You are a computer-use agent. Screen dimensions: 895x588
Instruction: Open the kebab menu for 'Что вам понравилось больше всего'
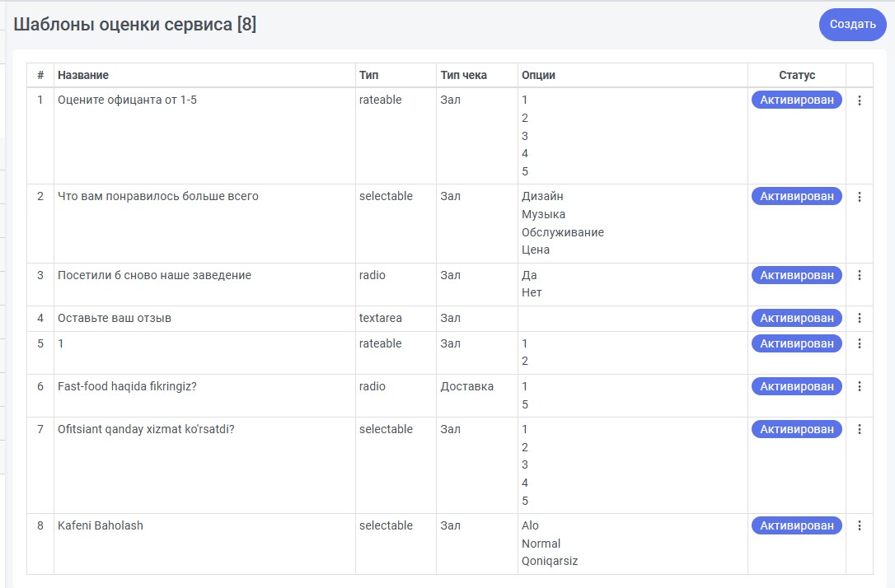(x=859, y=197)
